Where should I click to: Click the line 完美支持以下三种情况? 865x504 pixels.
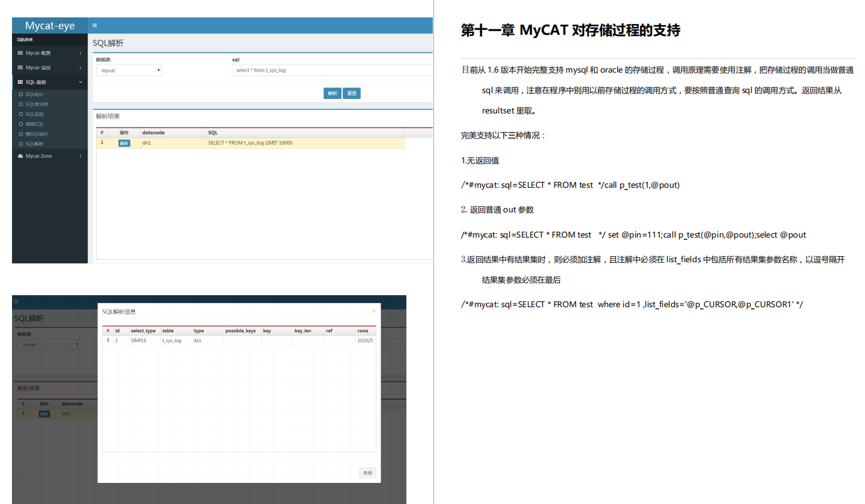503,135
